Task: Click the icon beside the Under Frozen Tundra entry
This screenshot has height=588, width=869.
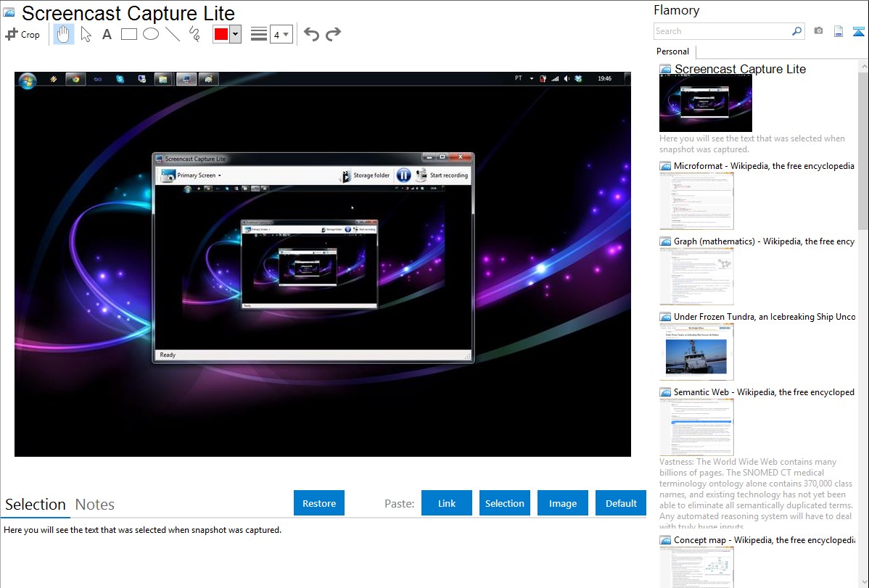Action: coord(665,316)
